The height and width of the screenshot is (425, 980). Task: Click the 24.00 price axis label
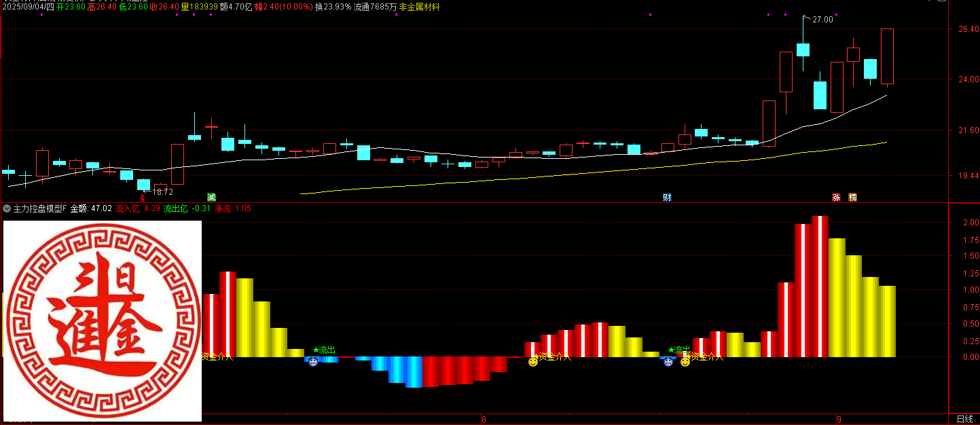968,79
